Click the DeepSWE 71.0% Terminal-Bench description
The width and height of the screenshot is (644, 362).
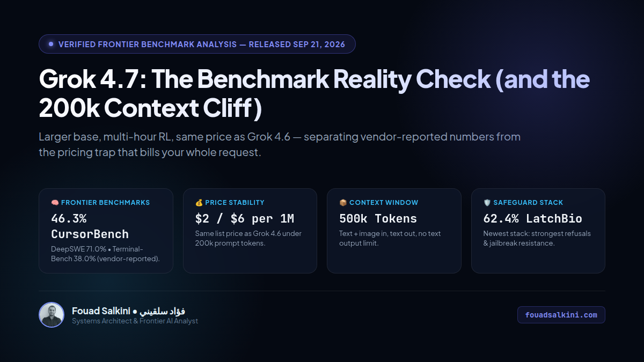click(x=105, y=254)
